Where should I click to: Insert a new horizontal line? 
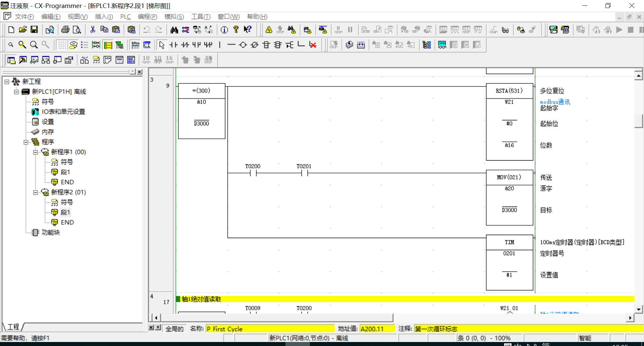(231, 45)
